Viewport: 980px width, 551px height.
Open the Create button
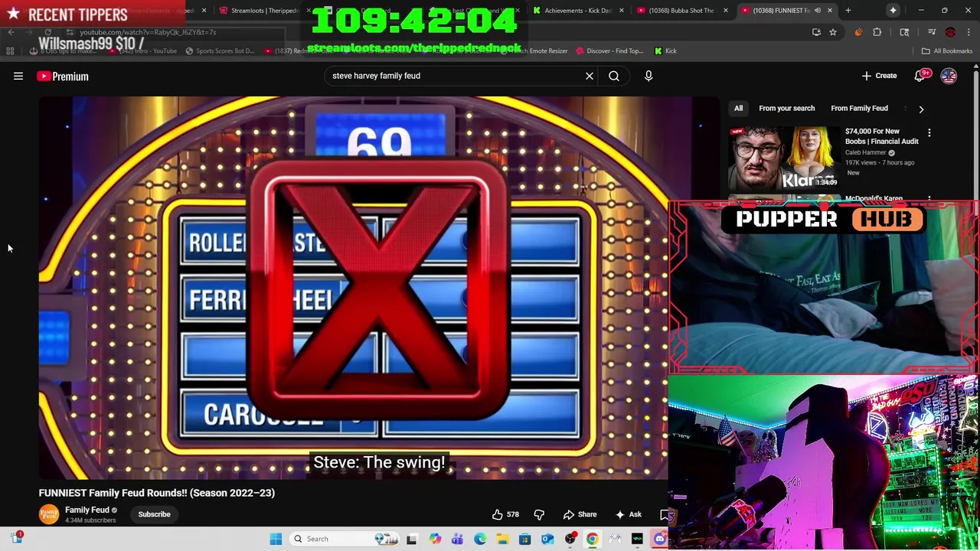click(x=879, y=76)
